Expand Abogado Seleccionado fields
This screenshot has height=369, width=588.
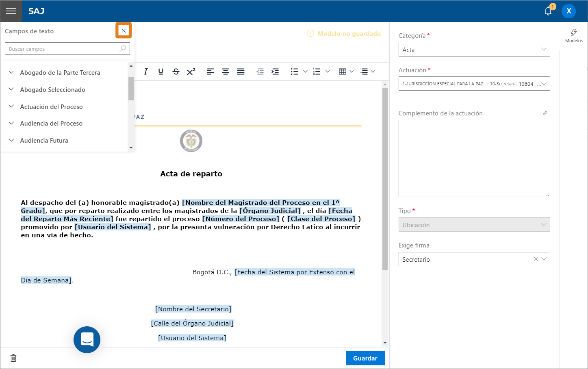11,89
